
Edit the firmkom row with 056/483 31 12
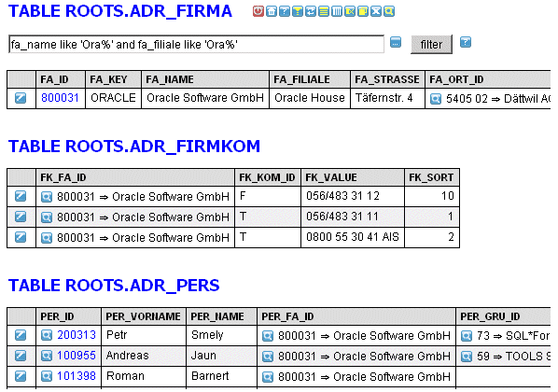(21, 196)
